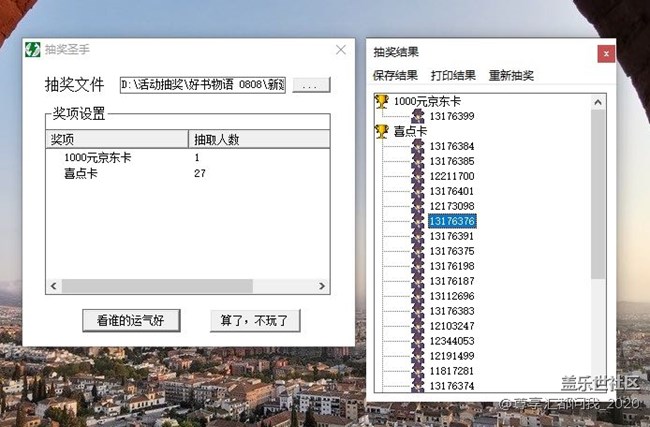Select winner 12173098 in results
Viewport: 650px width, 427px height.
[452, 206]
